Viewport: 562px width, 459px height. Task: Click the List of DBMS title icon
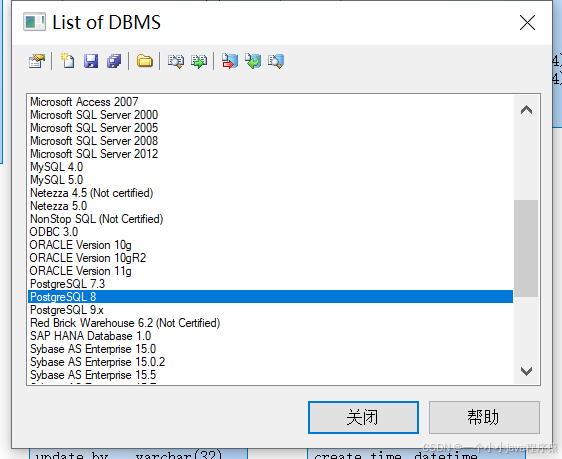(34, 22)
